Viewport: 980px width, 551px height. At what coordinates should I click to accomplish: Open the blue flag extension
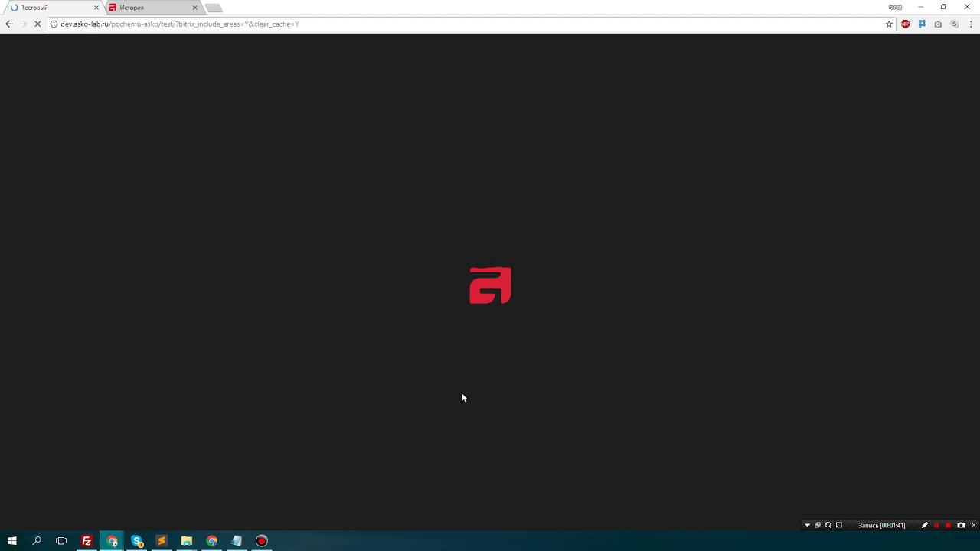pos(922,24)
